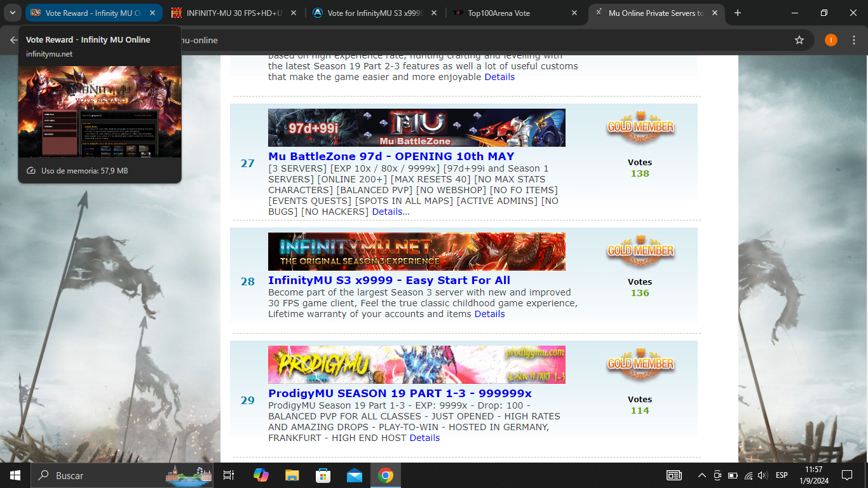Launch Copilot from the taskbar
This screenshot has width=868, height=488.
[261, 475]
